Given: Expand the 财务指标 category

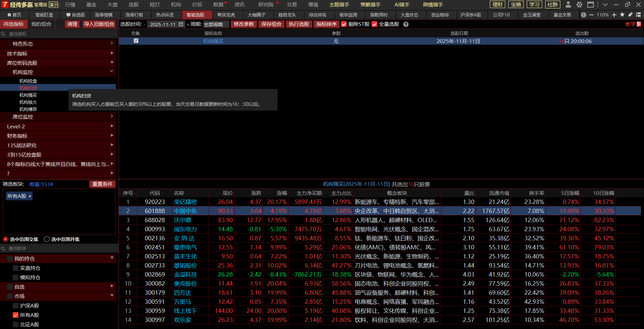Looking at the screenshot, I should [x=59, y=136].
